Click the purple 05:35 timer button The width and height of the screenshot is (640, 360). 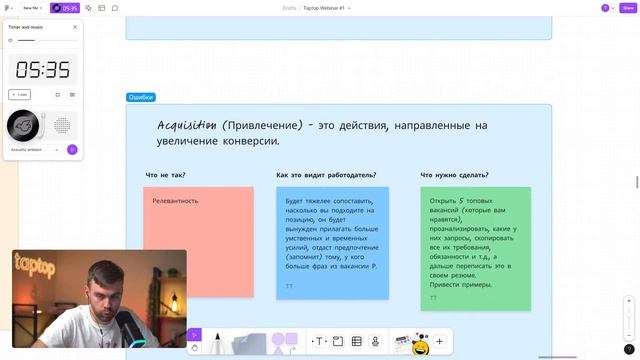(65, 8)
